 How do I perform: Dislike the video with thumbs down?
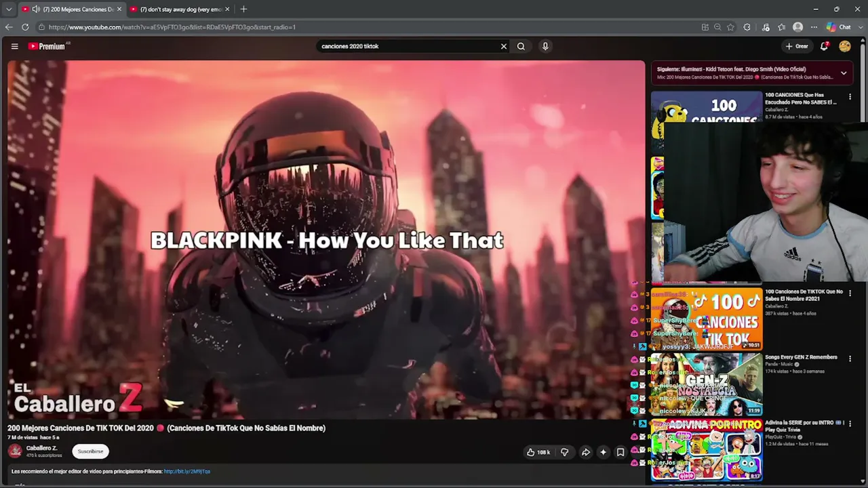(x=564, y=452)
